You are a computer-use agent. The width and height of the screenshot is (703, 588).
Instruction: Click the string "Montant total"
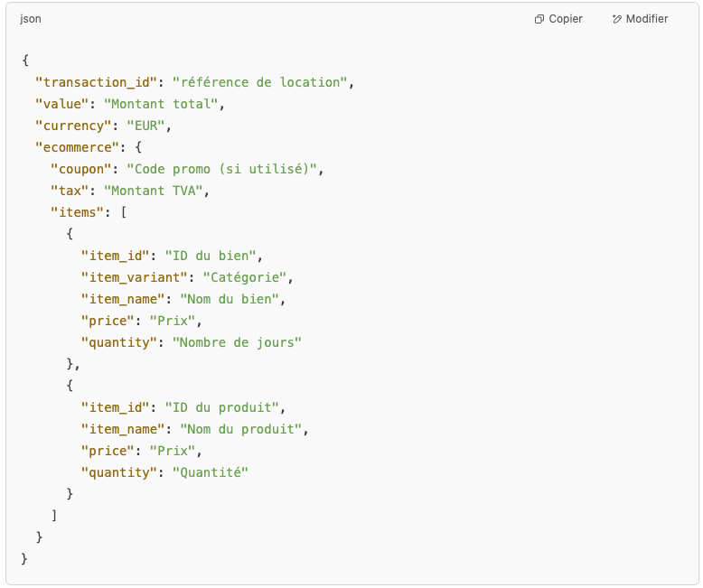coord(161,104)
